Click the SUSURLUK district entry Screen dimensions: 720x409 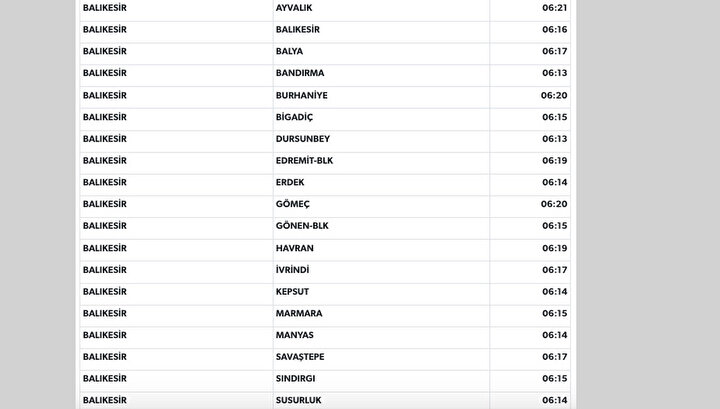[298, 400]
